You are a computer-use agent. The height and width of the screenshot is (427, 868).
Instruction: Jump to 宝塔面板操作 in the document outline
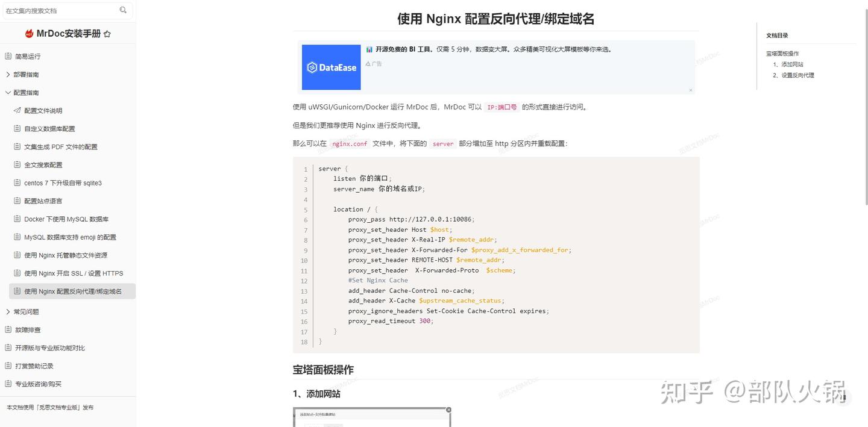(x=782, y=54)
